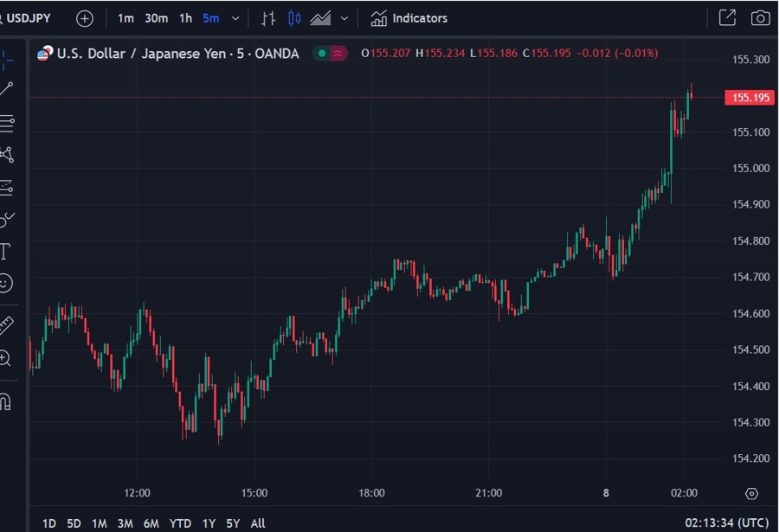
Task: Open the emoji icons tool
Action: tap(5, 283)
